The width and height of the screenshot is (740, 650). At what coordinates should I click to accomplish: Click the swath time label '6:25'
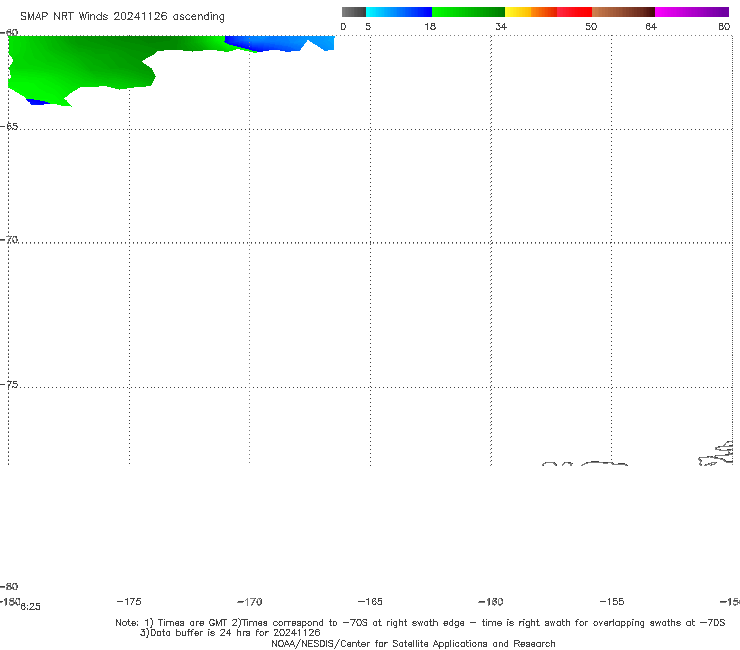click(31, 607)
